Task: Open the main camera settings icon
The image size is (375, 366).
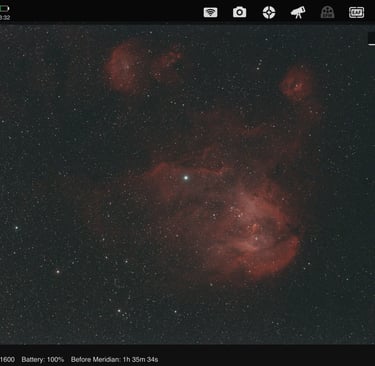Action: [x=239, y=12]
